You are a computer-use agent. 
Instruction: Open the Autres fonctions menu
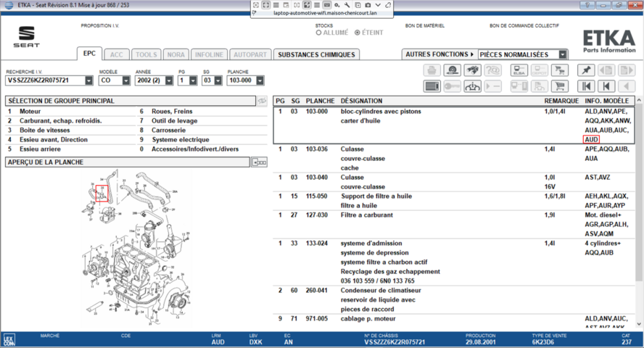coord(439,54)
